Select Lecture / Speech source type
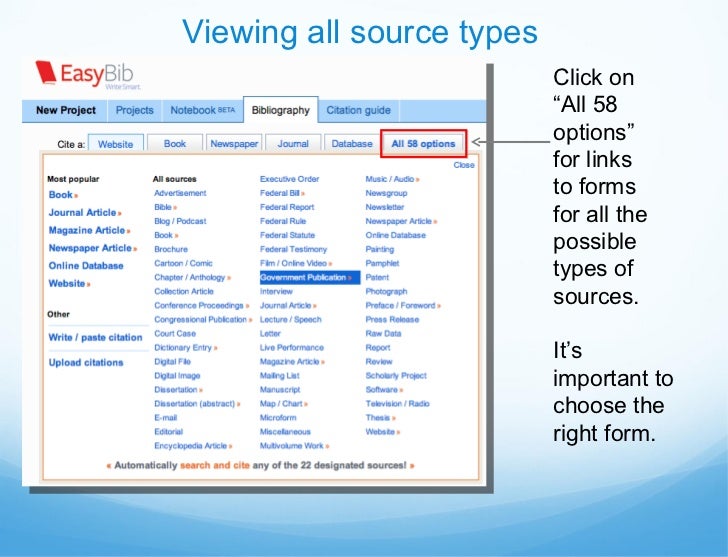This screenshot has height=557, width=728. [x=290, y=319]
